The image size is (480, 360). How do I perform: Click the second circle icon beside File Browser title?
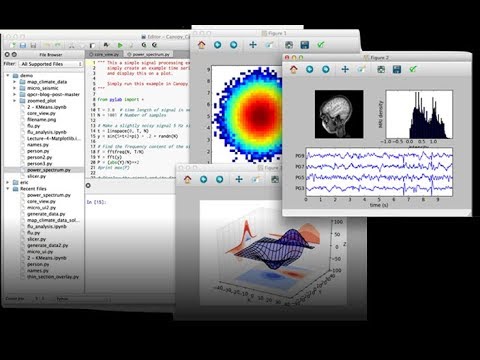pos(14,54)
